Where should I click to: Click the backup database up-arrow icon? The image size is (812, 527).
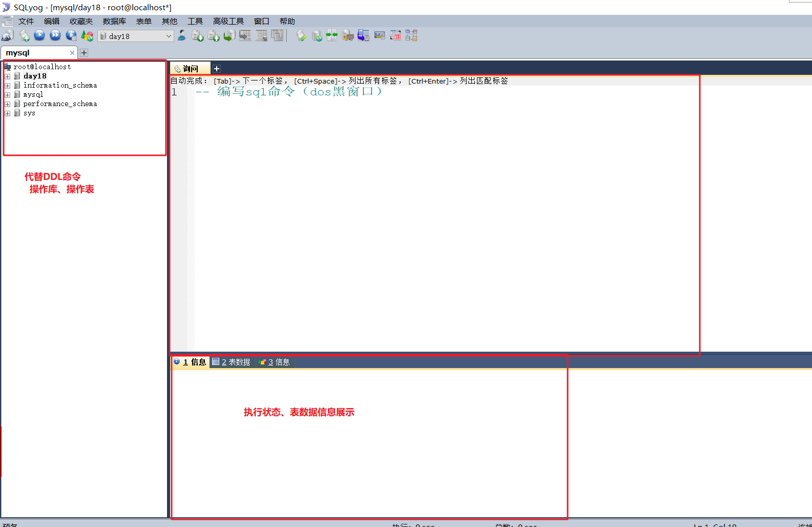click(x=214, y=35)
